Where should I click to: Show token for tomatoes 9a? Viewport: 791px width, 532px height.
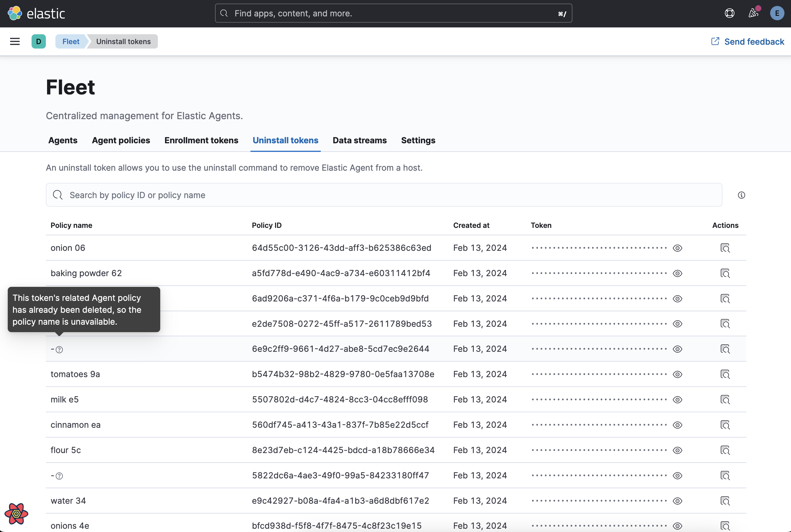pyautogui.click(x=677, y=374)
